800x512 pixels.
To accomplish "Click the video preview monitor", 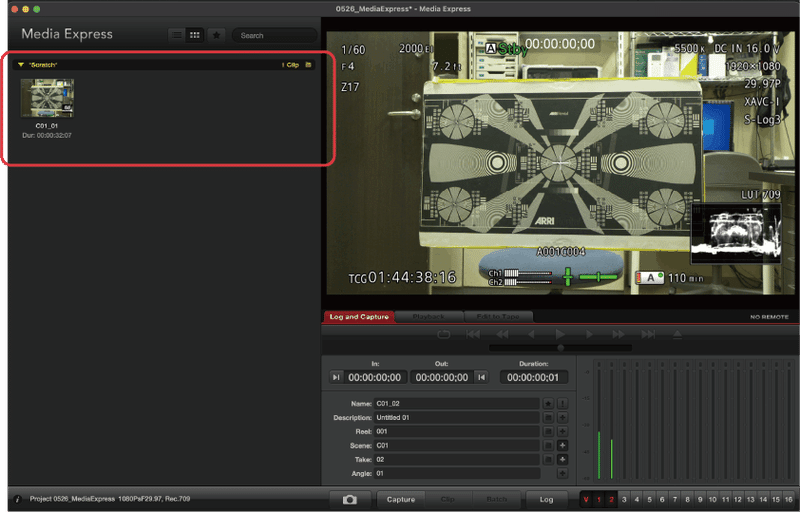I will tap(560, 163).
